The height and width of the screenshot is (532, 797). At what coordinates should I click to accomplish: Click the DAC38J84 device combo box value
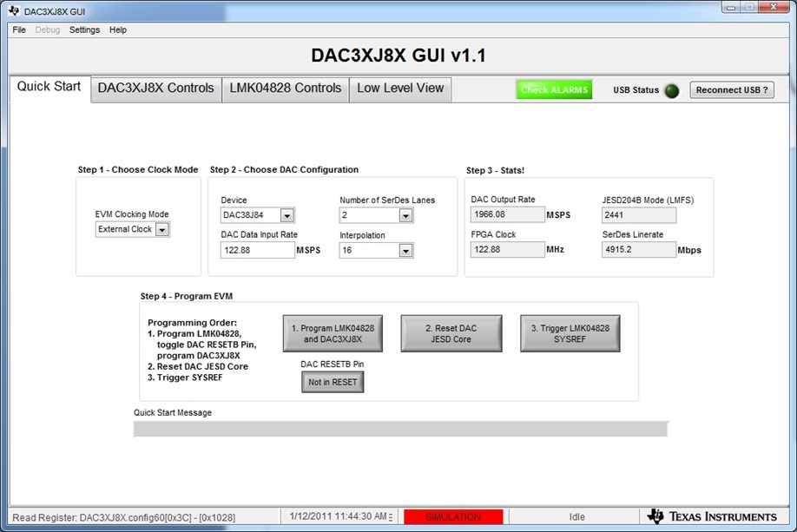click(251, 215)
